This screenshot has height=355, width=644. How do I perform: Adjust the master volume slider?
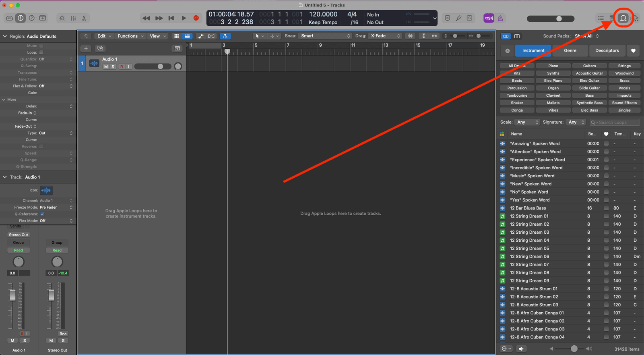coord(551,19)
